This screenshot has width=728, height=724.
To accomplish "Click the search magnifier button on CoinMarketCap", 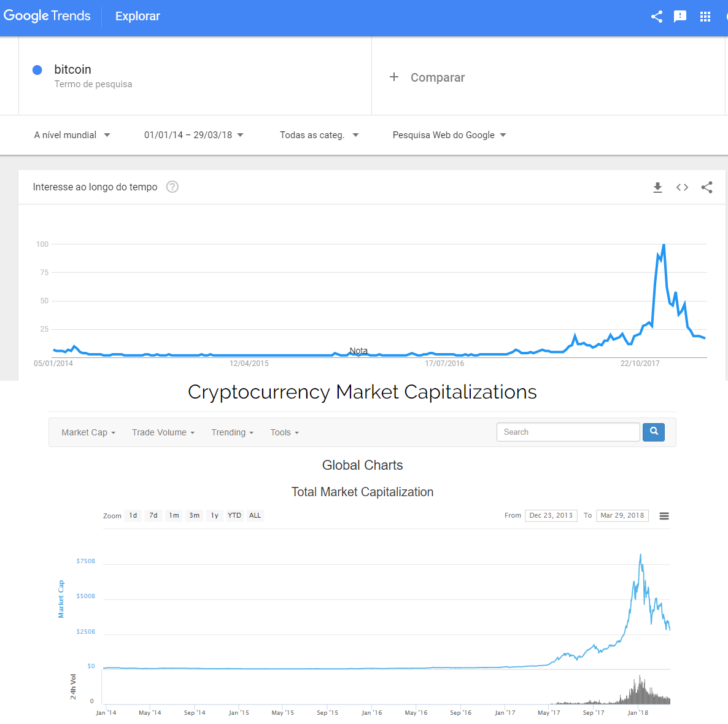I will [x=653, y=432].
